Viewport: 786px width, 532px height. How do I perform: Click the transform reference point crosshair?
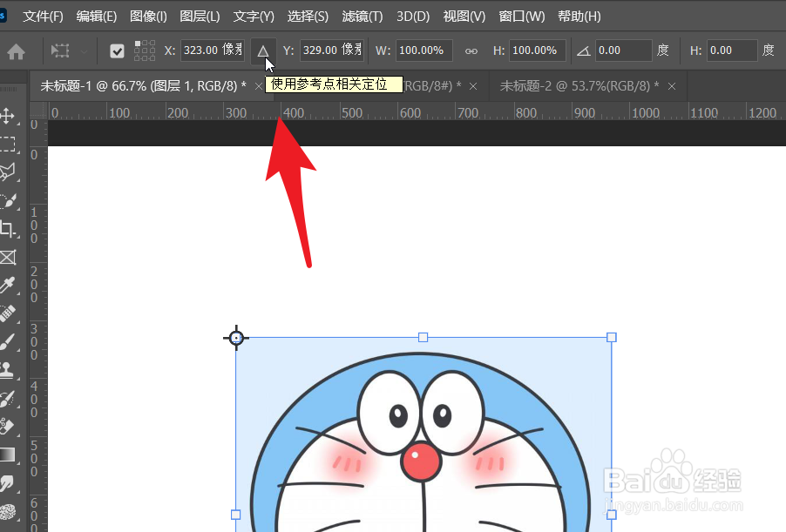click(x=236, y=338)
